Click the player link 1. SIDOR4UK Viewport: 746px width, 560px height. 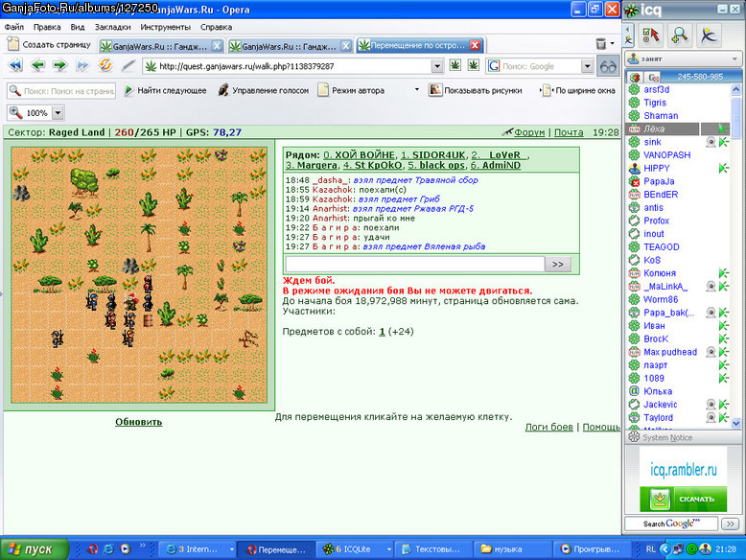point(433,155)
